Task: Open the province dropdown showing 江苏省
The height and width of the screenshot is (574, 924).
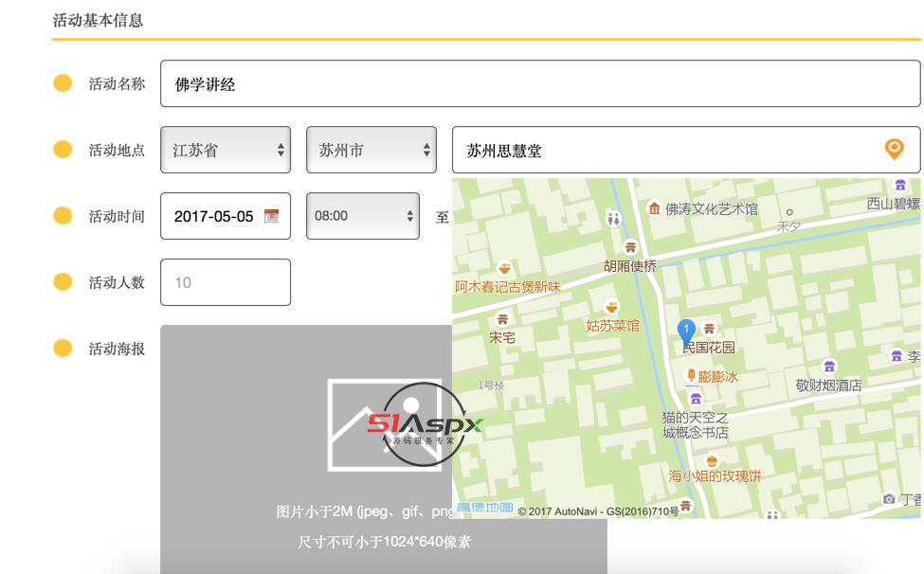Action: pos(226,150)
